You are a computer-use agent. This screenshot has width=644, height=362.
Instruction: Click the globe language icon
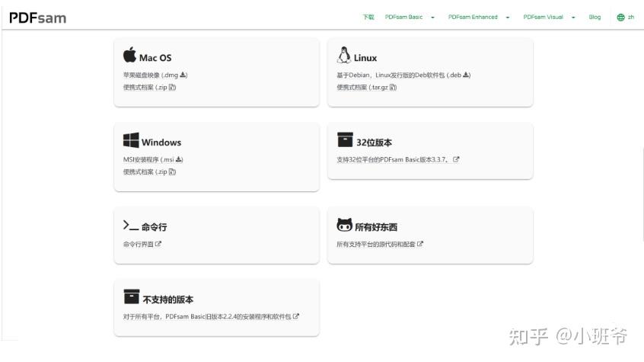(620, 18)
